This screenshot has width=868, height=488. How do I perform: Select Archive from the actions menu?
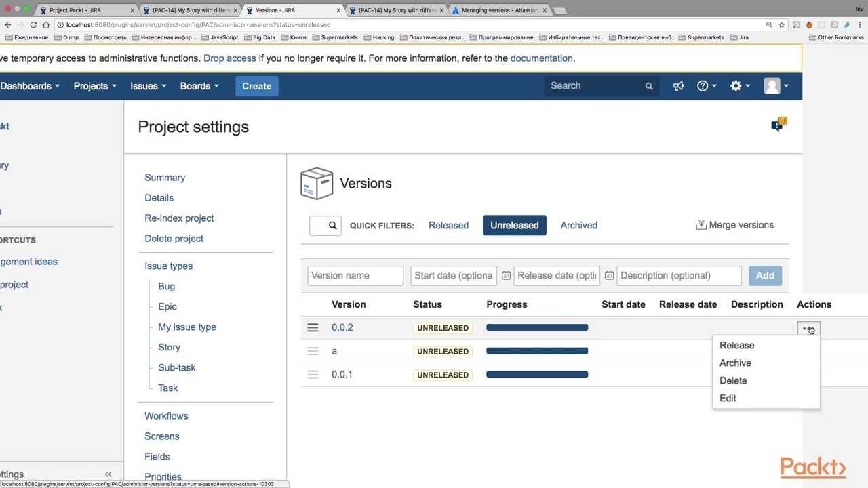(x=735, y=363)
